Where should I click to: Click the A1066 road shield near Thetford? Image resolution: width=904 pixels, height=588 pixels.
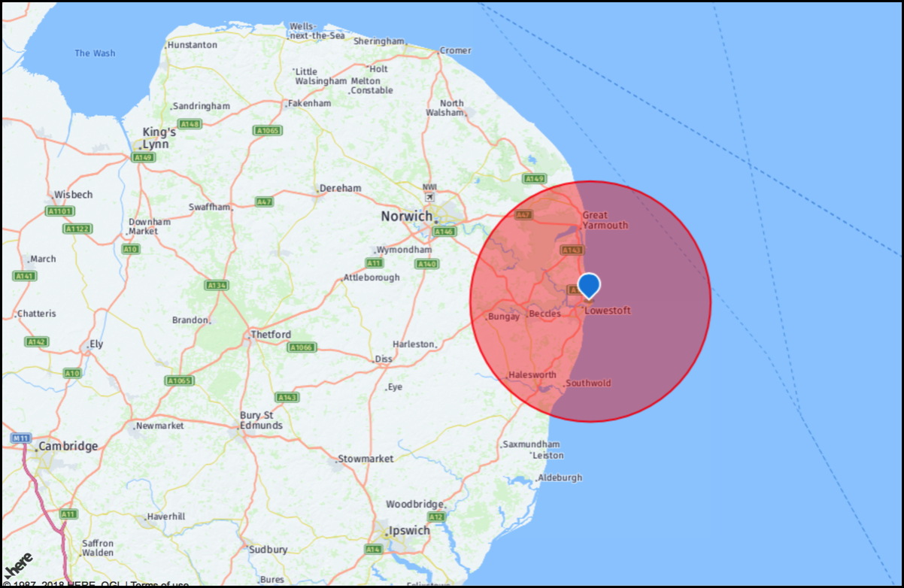(302, 347)
